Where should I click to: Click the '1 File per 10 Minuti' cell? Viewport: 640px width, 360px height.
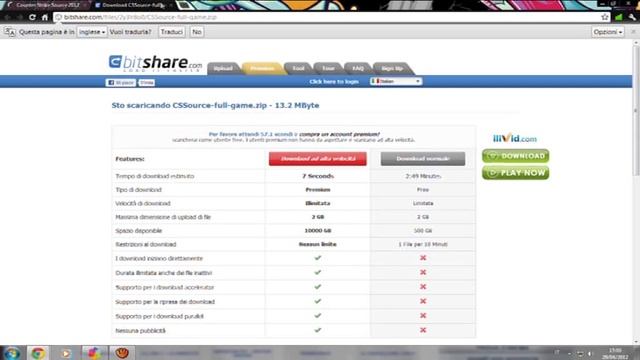coord(423,244)
